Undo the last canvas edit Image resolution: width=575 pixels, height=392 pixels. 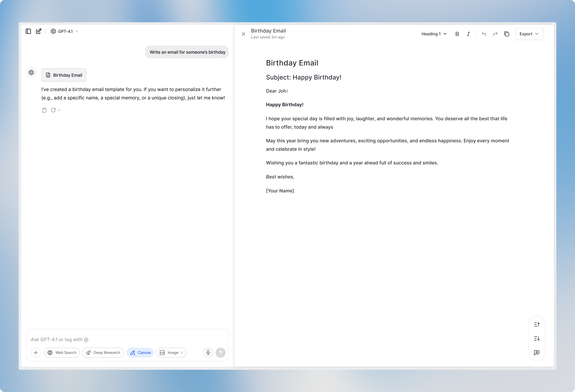click(484, 34)
